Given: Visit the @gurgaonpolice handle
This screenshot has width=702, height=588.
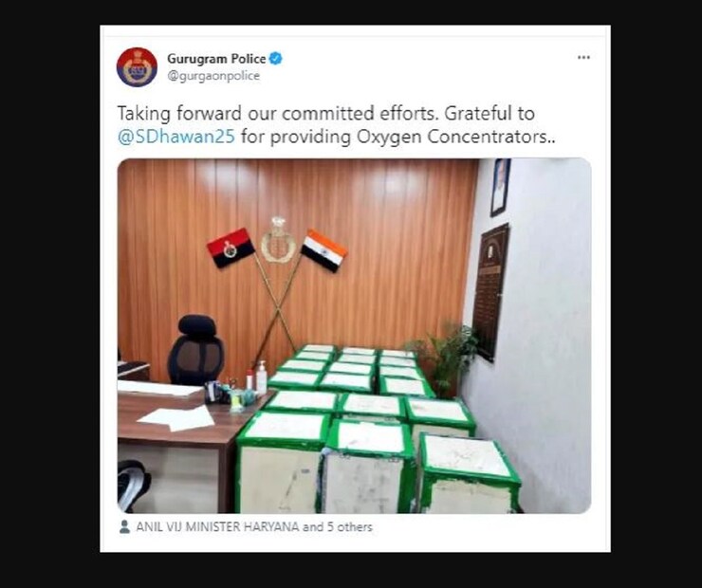Looking at the screenshot, I should click(x=213, y=76).
